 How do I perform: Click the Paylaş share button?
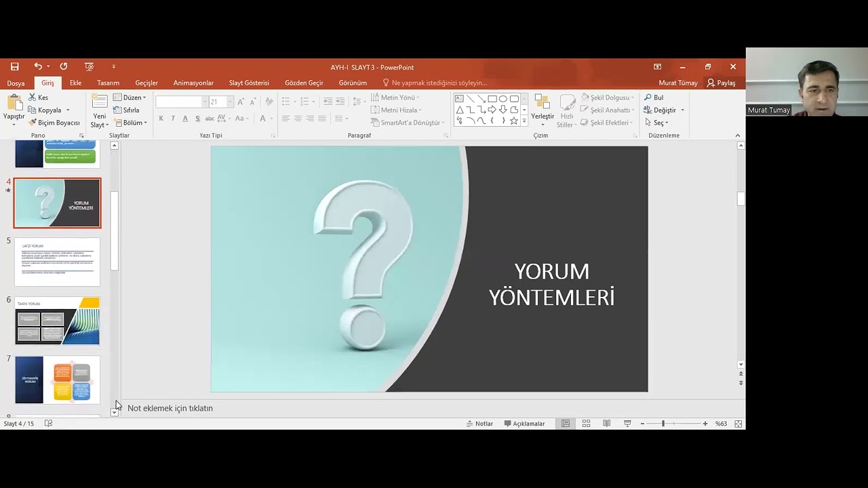click(722, 83)
